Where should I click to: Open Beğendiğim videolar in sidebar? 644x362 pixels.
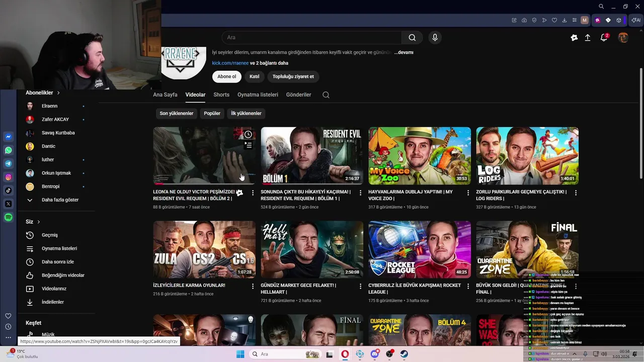point(63,276)
